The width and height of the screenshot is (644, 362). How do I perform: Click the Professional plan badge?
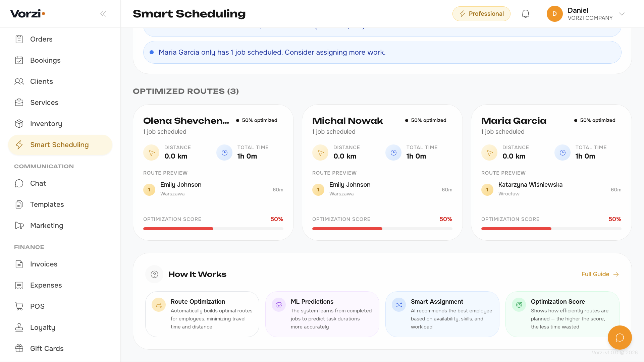click(x=481, y=14)
